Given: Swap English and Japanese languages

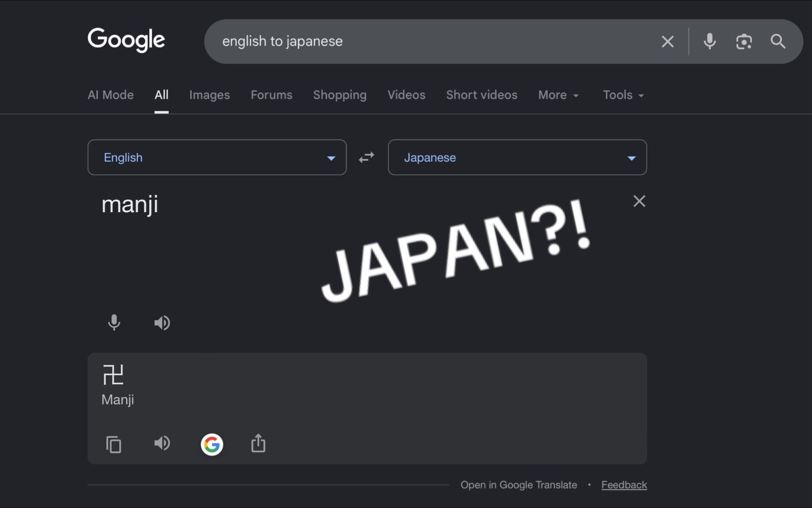Looking at the screenshot, I should pyautogui.click(x=367, y=157).
